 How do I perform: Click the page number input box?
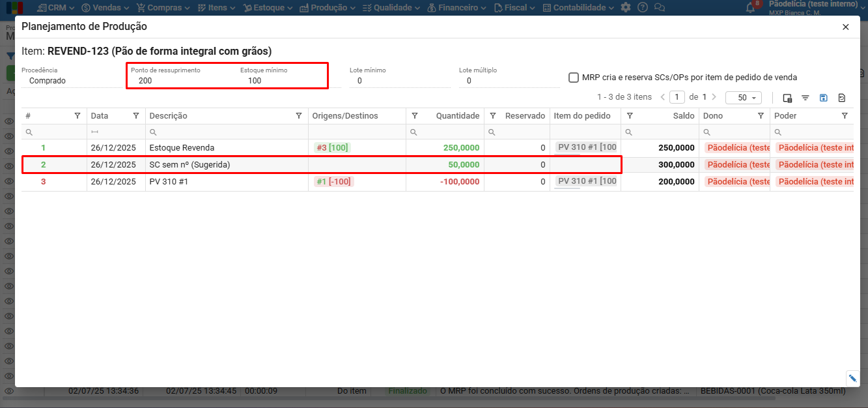point(678,97)
